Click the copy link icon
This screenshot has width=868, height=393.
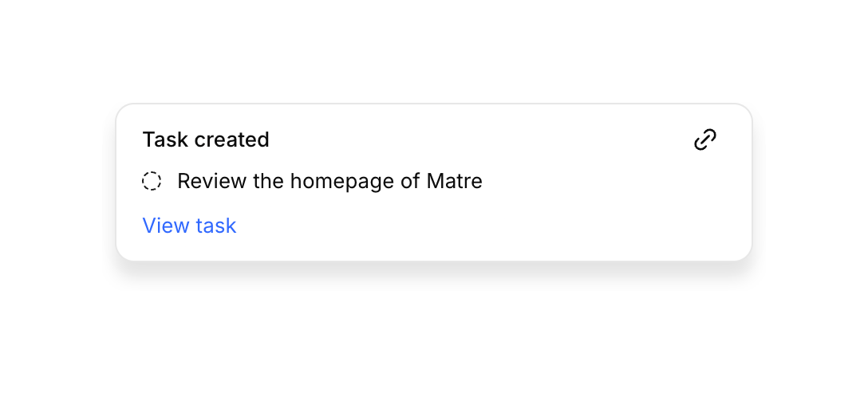click(704, 140)
